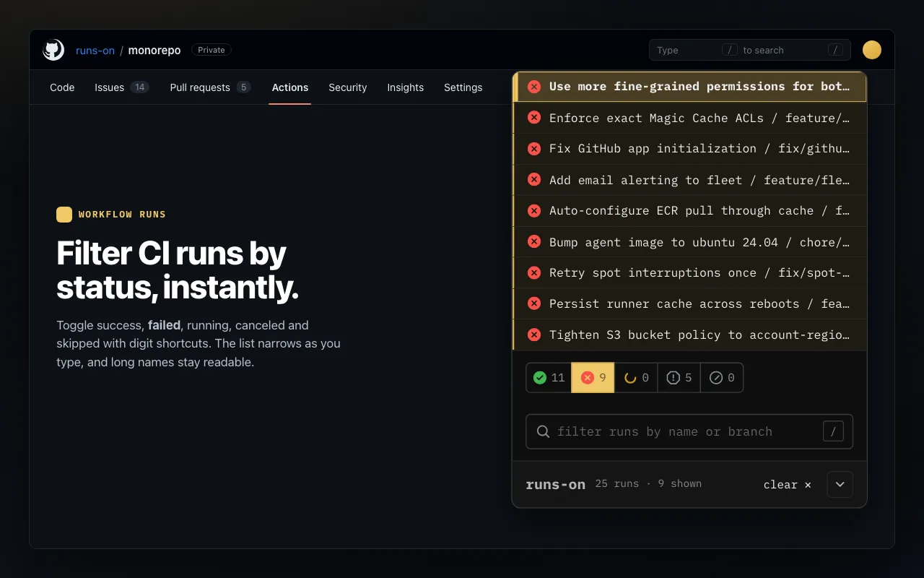The width and height of the screenshot is (924, 578).
Task: Click the GitHub octocat logo
Action: point(53,50)
